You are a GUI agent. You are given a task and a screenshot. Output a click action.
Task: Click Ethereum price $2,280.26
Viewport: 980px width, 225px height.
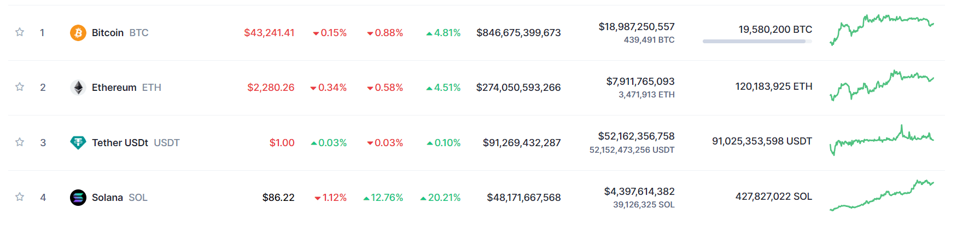click(x=271, y=88)
